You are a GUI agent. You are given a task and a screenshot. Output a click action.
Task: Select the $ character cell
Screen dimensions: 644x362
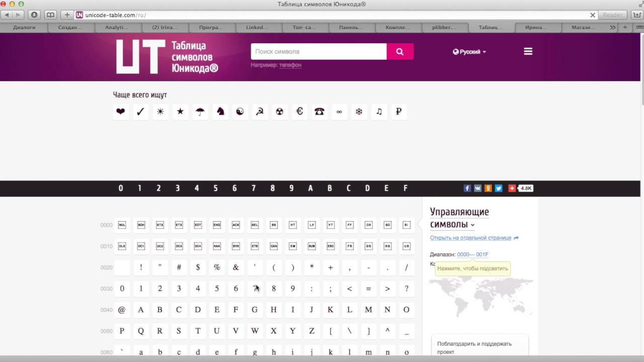pyautogui.click(x=198, y=267)
